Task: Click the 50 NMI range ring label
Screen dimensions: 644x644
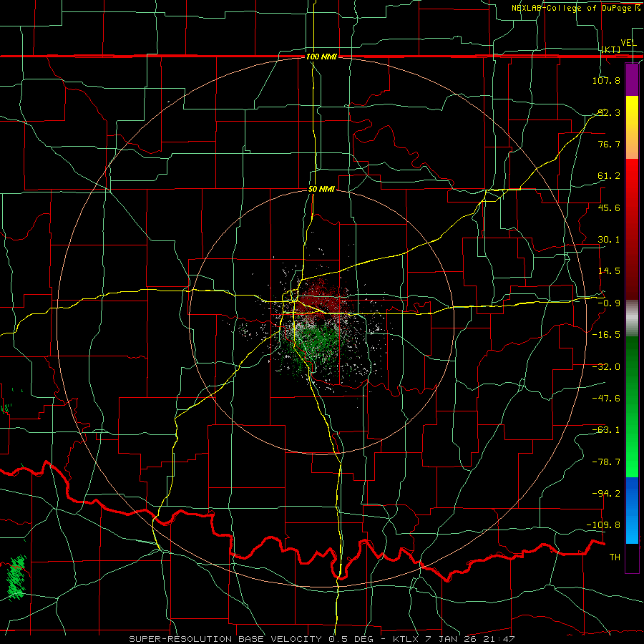Action: [x=321, y=190]
